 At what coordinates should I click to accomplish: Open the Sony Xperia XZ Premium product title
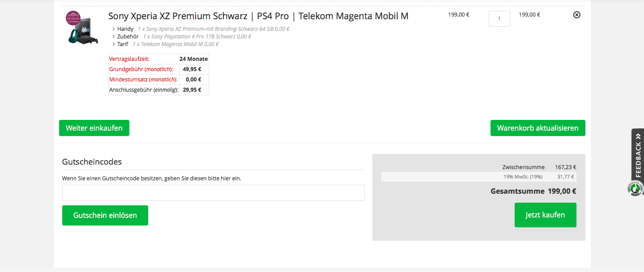click(x=258, y=16)
